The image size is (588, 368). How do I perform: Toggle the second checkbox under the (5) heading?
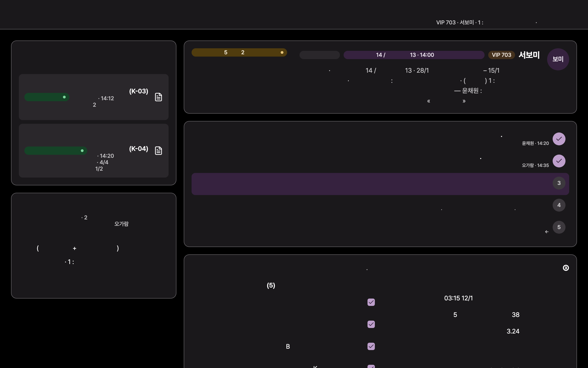coord(371,324)
